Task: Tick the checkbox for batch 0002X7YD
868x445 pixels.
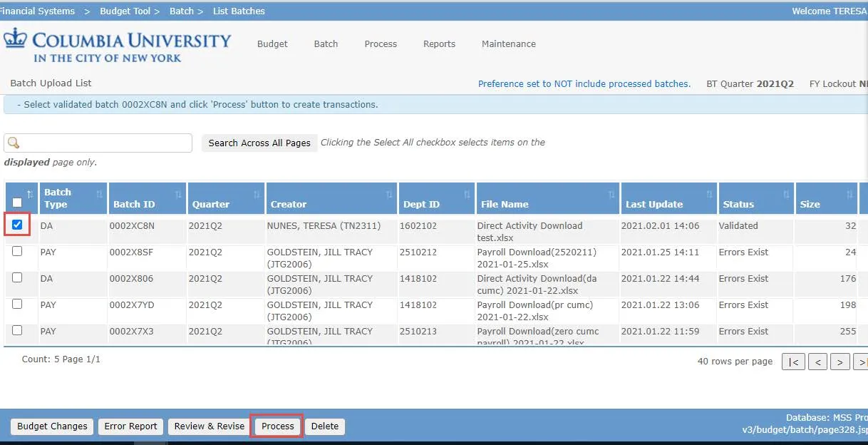Action: [17, 304]
